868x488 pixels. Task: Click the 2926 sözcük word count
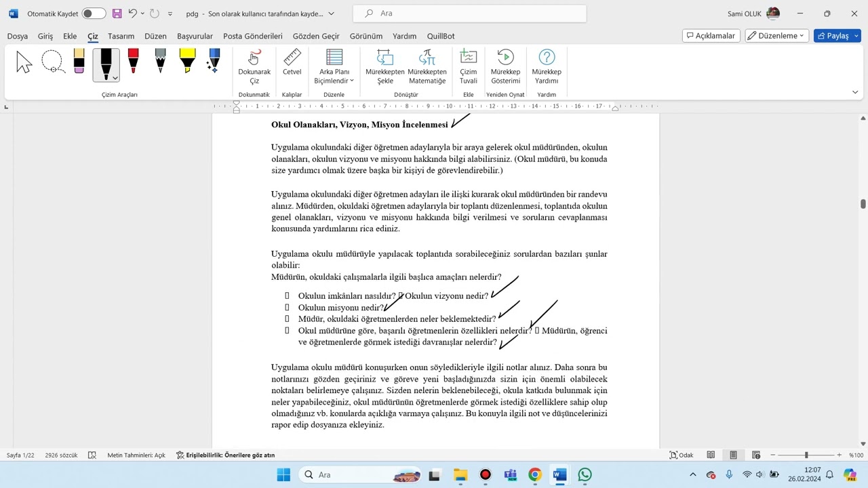(61, 455)
